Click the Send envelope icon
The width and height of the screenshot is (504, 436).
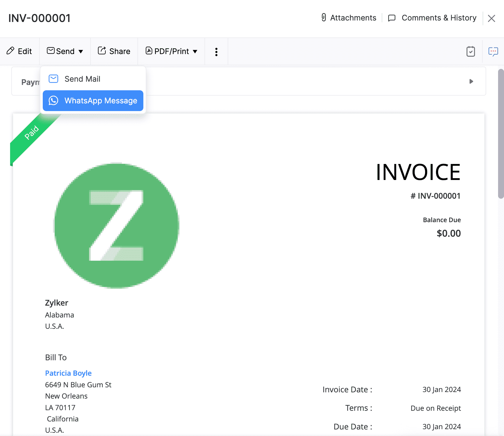(51, 51)
